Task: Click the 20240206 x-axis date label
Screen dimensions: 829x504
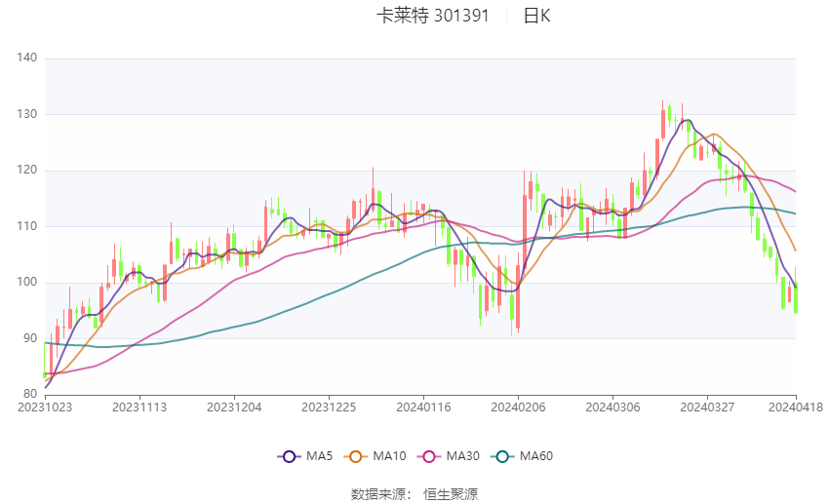Action: [518, 407]
